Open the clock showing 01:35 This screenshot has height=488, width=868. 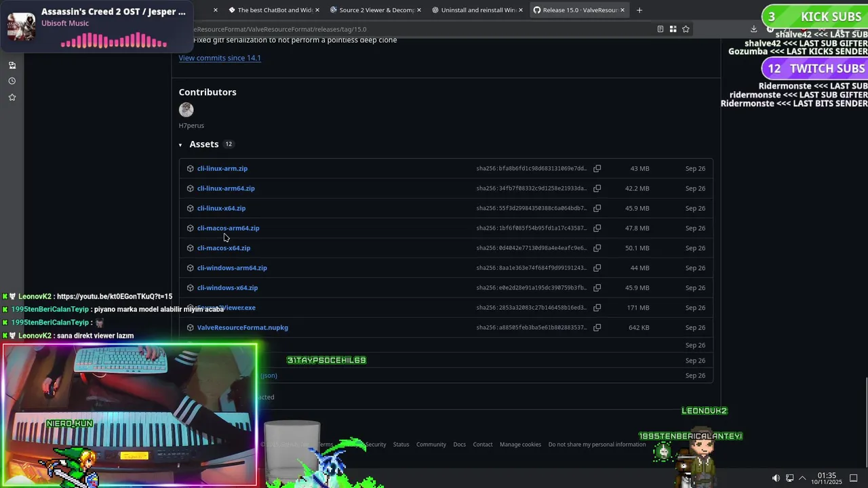pos(827,479)
